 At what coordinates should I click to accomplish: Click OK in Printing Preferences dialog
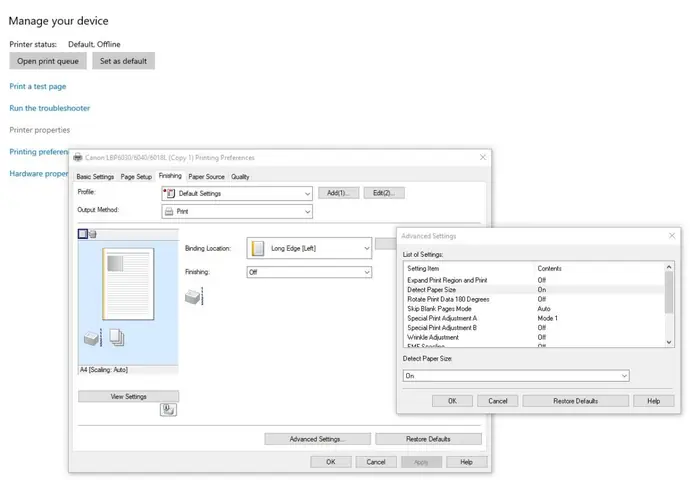(331, 462)
